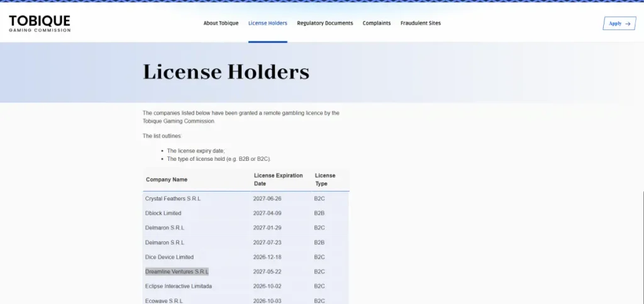Select the Eclipse Interactive Limitada company name
644x304 pixels.
click(178, 286)
